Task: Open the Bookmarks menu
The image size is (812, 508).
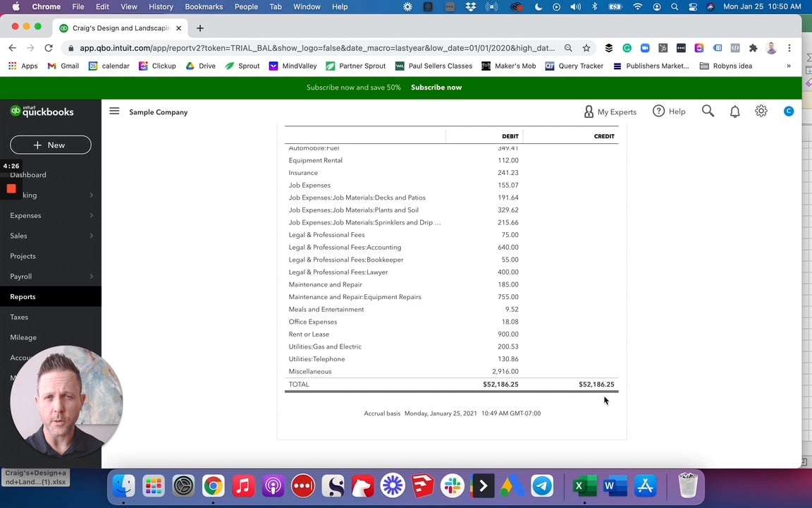Action: point(204,6)
